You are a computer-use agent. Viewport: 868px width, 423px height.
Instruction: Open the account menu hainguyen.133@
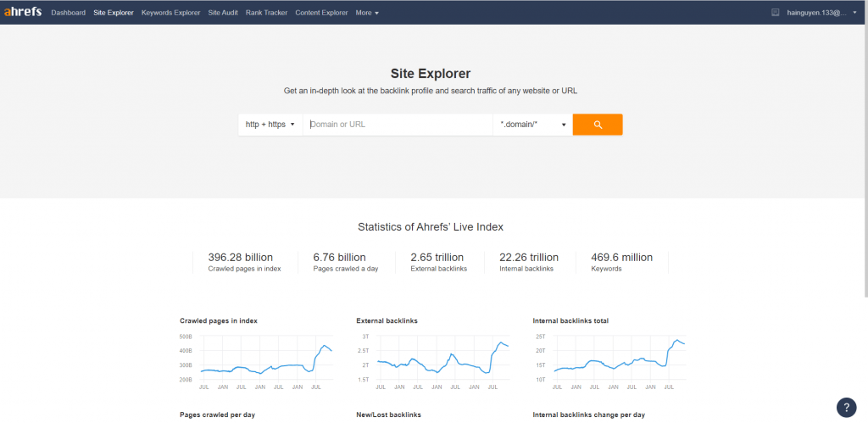click(821, 13)
